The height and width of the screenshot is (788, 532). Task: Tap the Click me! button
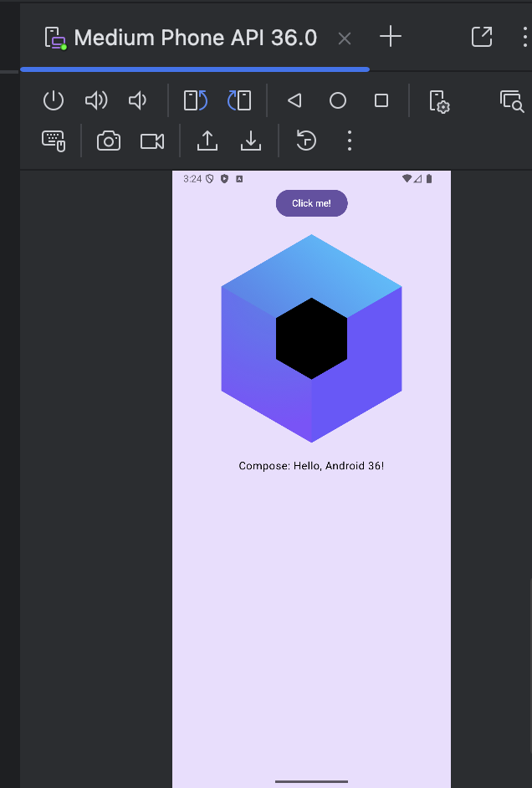(311, 203)
